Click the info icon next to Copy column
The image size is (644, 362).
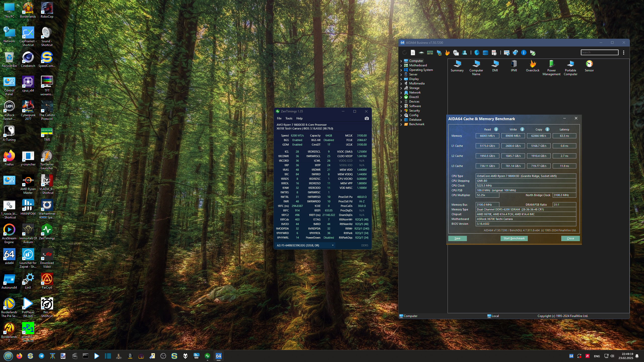[x=547, y=129]
